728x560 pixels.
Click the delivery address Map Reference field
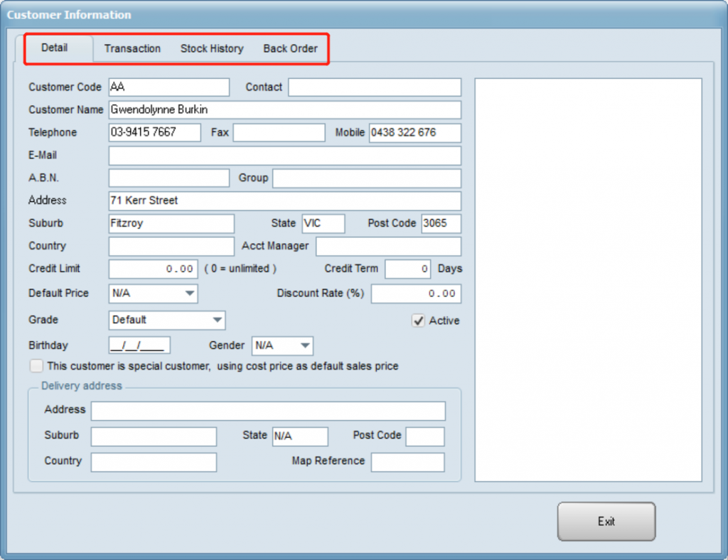(407, 462)
